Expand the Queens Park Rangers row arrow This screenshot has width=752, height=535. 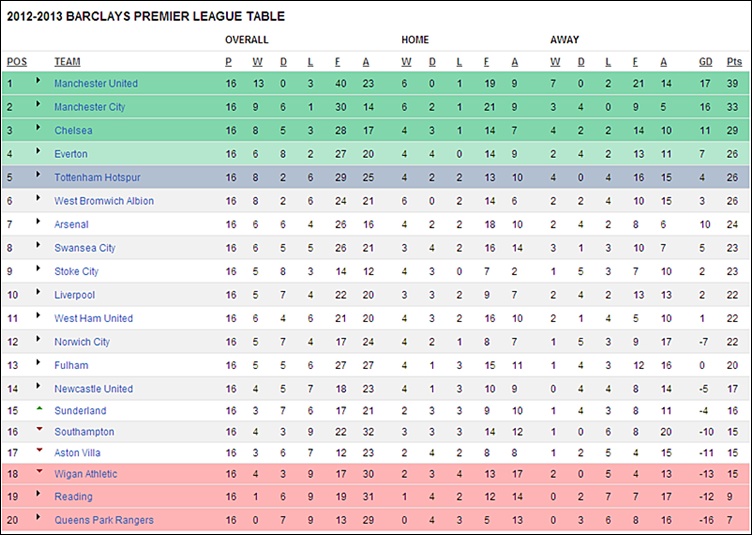point(38,517)
